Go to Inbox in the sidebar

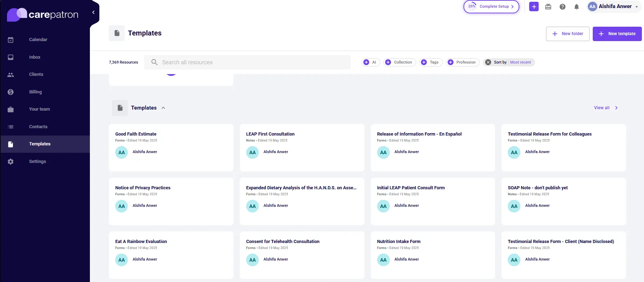34,57
